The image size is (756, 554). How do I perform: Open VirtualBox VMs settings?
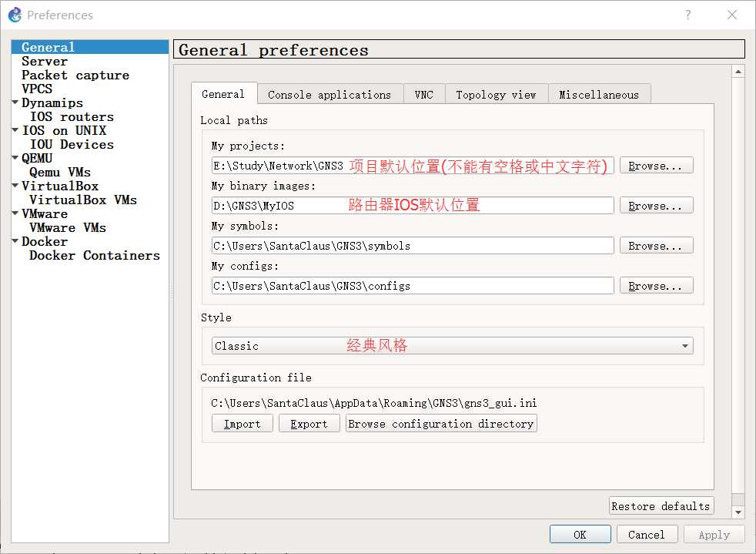(x=83, y=200)
